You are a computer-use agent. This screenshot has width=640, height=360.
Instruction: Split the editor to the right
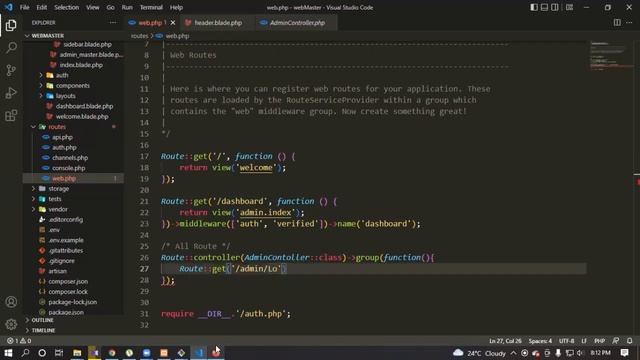click(x=617, y=23)
